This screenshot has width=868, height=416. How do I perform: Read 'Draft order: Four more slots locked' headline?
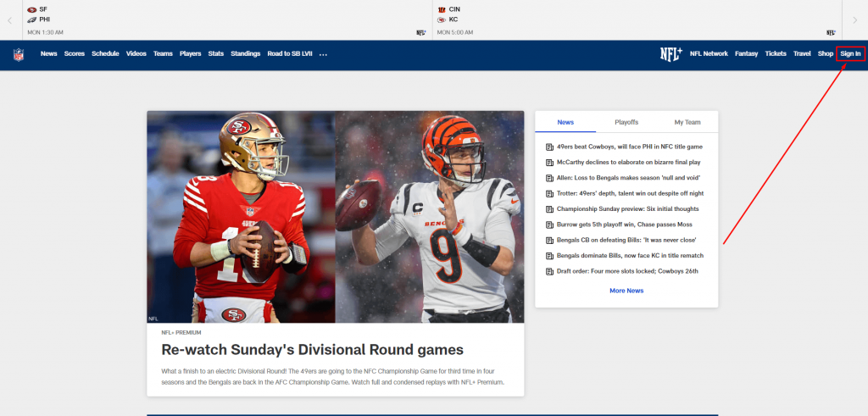(627, 271)
